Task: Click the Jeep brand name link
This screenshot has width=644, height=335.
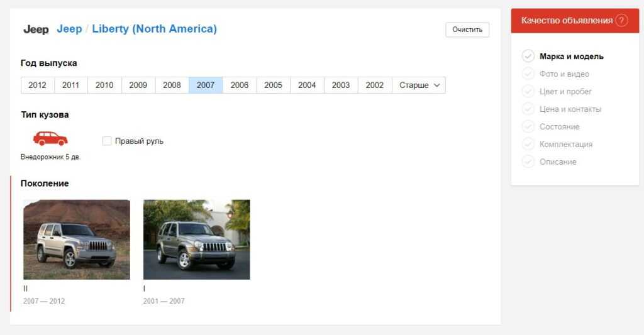Action: coord(69,29)
